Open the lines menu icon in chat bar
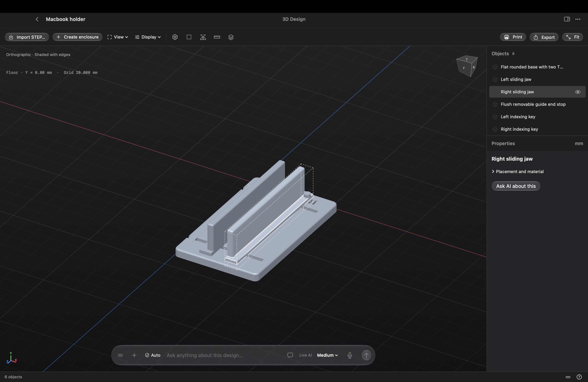Viewport: 588px width, 382px height. (x=120, y=355)
